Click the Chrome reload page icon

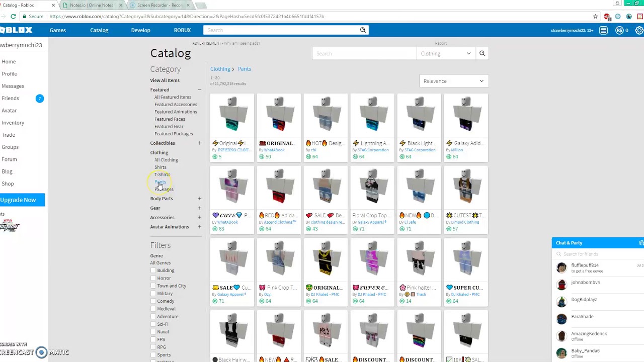click(13, 17)
